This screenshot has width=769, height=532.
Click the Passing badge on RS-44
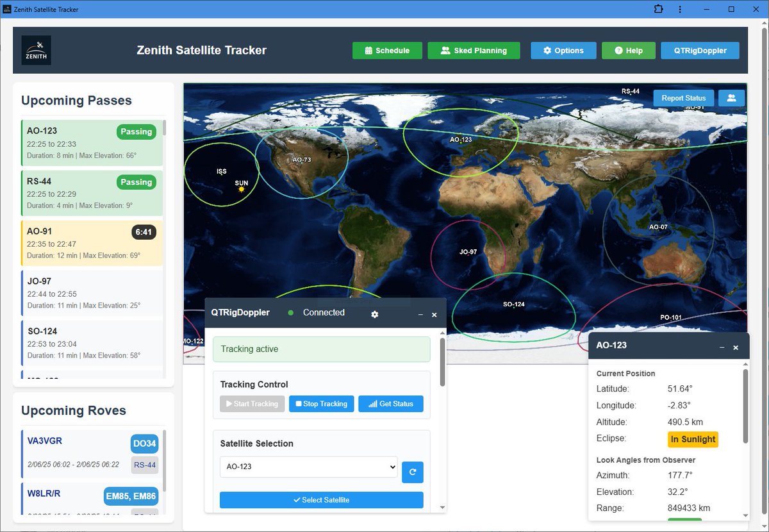tap(136, 182)
